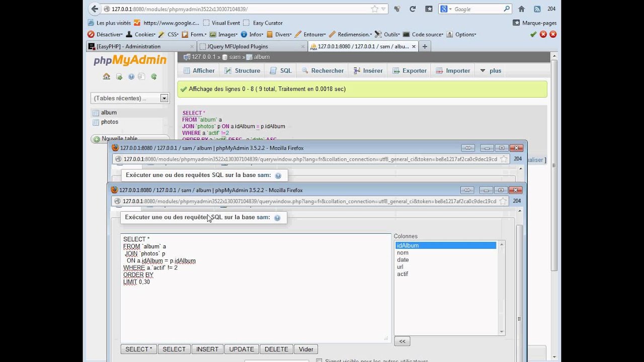Open the Marque-pages bookmarks button

(535, 23)
